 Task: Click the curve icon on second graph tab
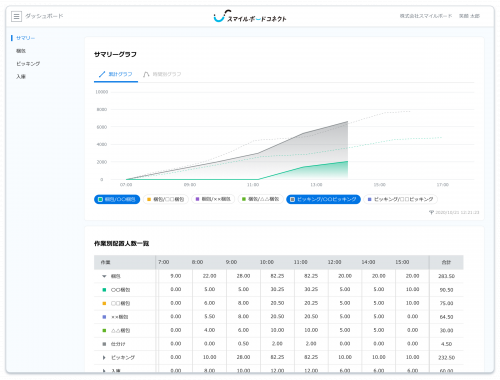pyautogui.click(x=146, y=74)
